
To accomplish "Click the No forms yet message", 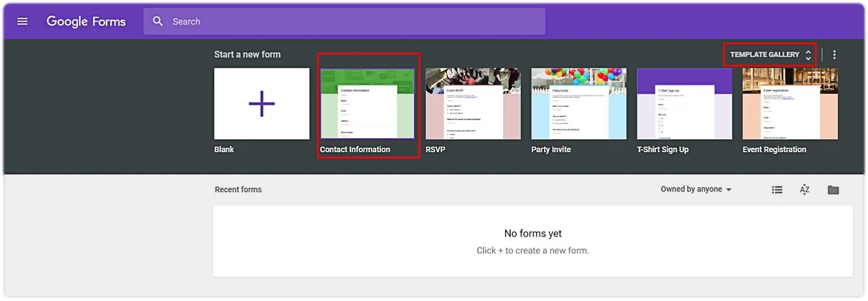I will (533, 234).
